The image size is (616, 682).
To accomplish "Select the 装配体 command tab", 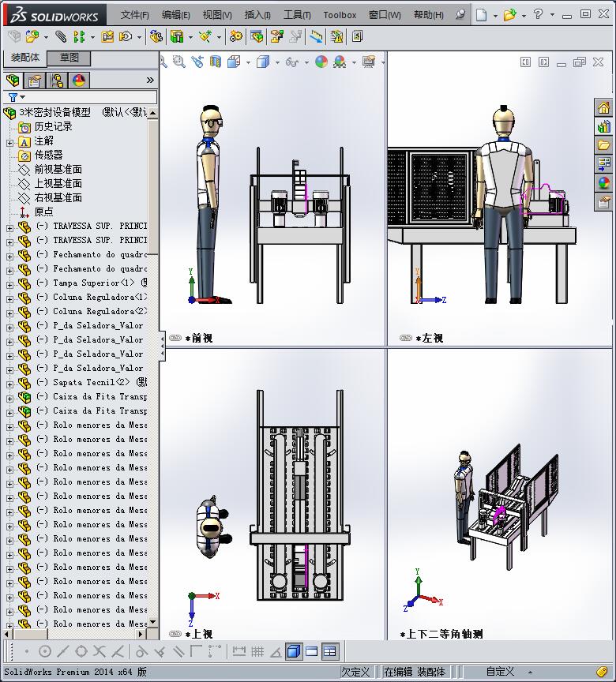I will pyautogui.click(x=24, y=58).
